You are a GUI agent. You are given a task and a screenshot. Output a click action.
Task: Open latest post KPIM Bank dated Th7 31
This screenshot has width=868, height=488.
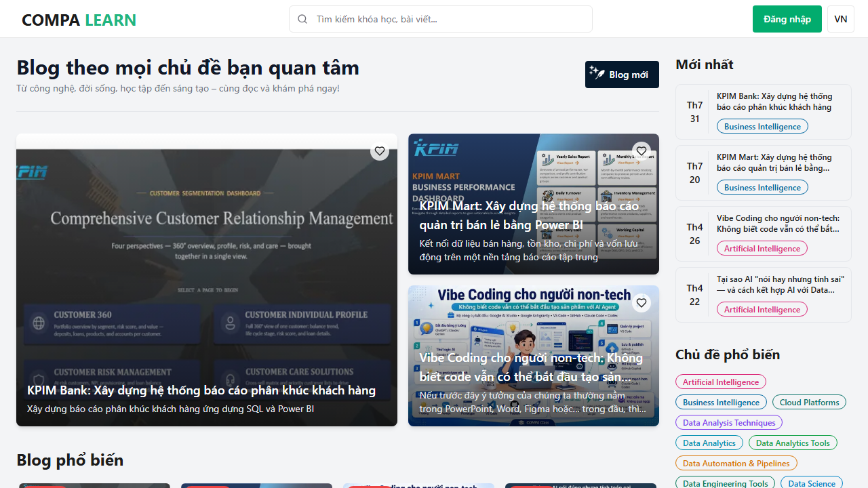click(x=764, y=112)
